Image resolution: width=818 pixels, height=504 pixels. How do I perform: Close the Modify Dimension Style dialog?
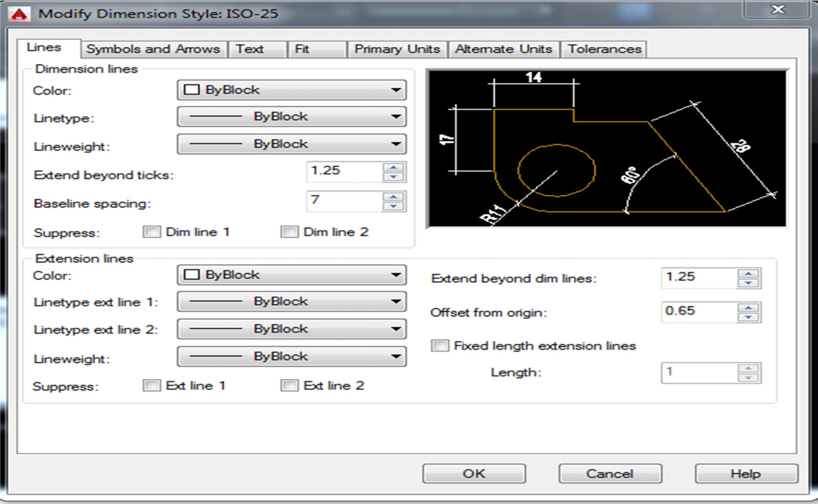coord(777,10)
